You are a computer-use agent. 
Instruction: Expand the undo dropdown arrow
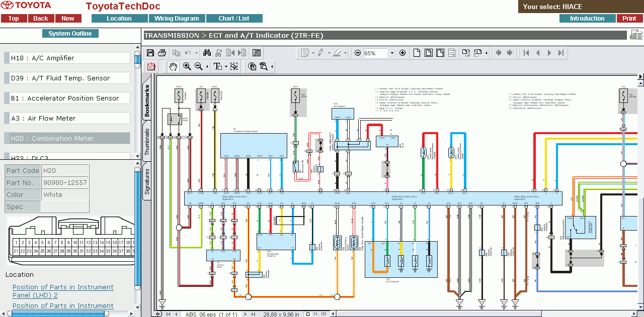(196, 53)
